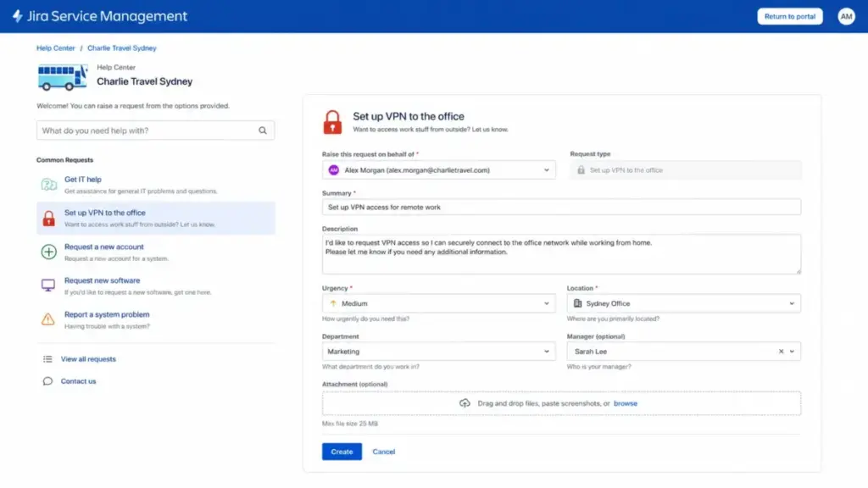Click the Medium urgency arrow icon
This screenshot has height=488, width=868.
[x=333, y=304]
